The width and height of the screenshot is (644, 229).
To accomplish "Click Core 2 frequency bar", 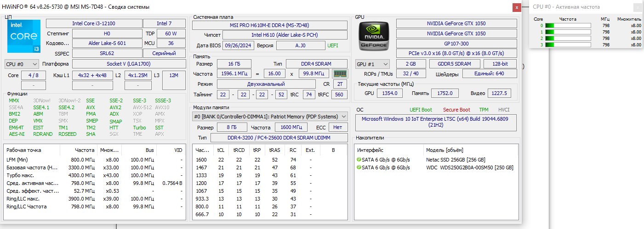I will click(568, 39).
